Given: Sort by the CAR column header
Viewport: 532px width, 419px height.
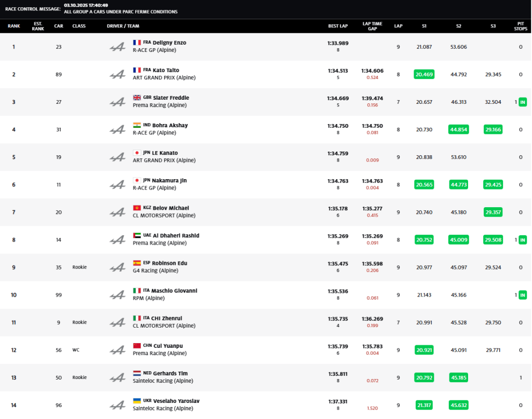Looking at the screenshot, I should [59, 26].
